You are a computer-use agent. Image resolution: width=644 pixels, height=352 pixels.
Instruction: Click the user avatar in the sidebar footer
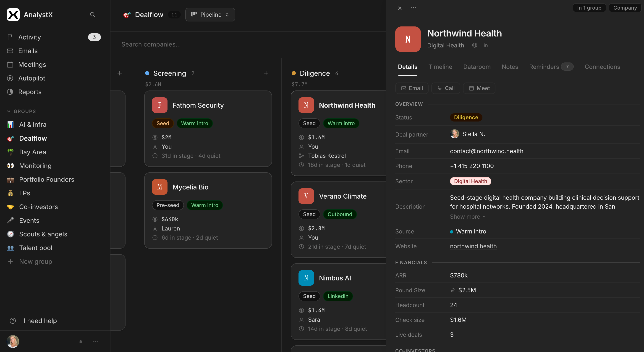click(x=13, y=342)
